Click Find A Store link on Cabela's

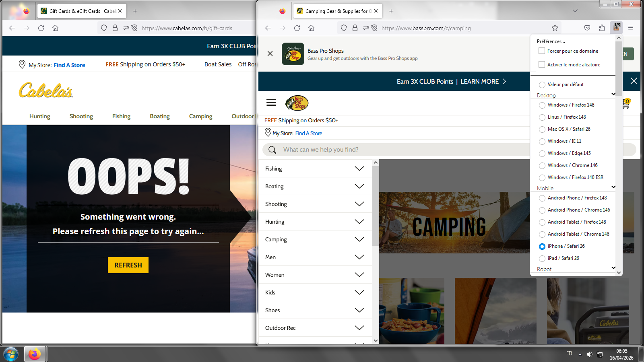69,65
